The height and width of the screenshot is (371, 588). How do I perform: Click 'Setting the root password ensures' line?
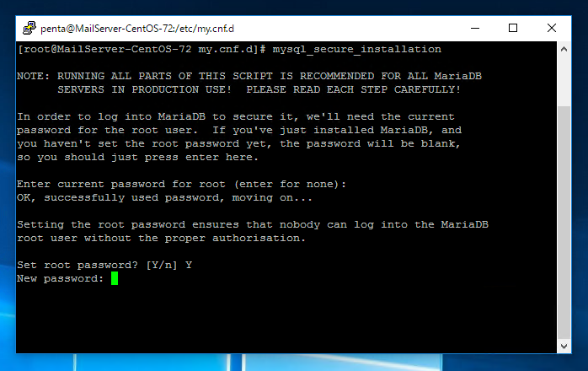coord(253,224)
